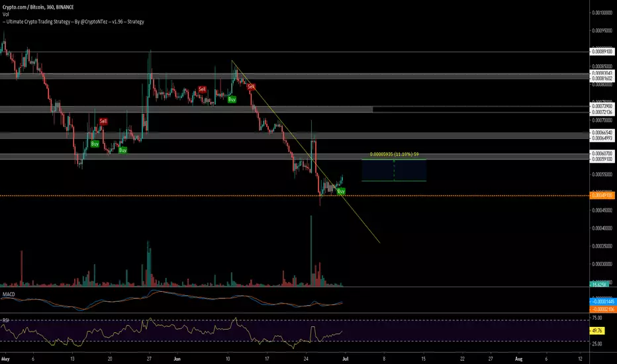Select the orange dotted horizontal price line

(x=295, y=196)
